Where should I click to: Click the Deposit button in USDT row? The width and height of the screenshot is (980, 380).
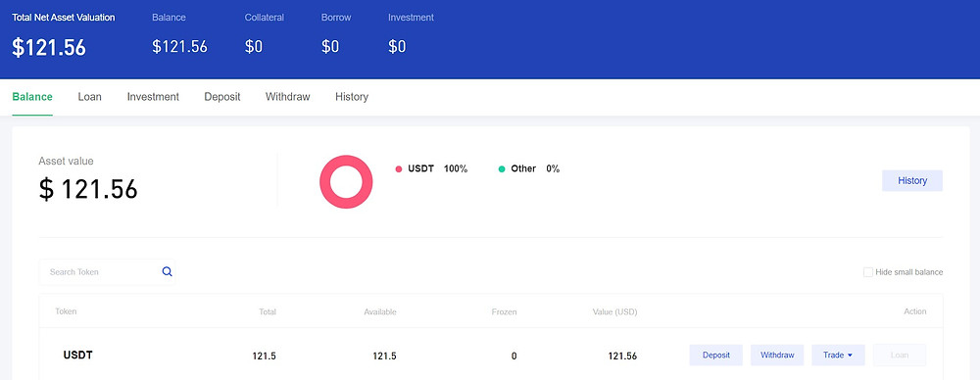[716, 355]
